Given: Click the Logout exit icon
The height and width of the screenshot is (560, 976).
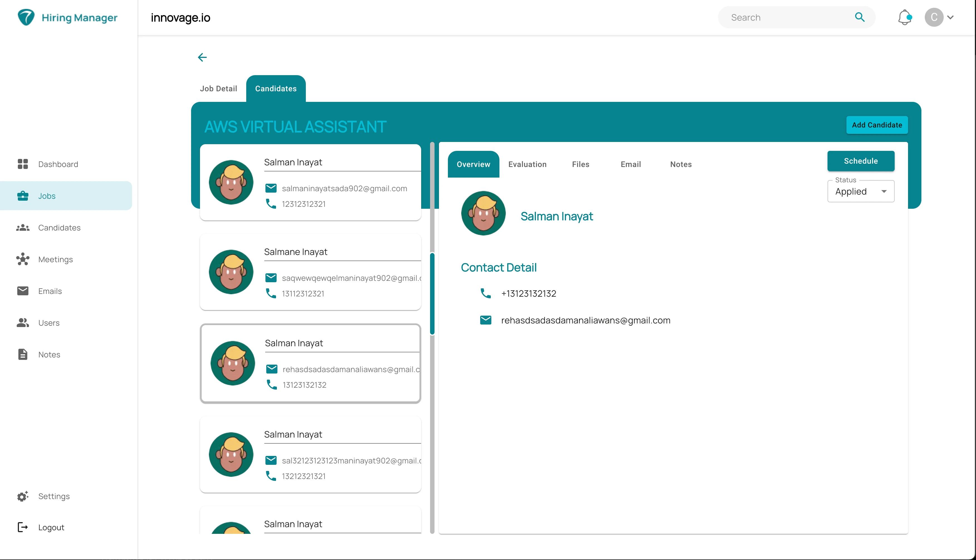Looking at the screenshot, I should pos(23,527).
